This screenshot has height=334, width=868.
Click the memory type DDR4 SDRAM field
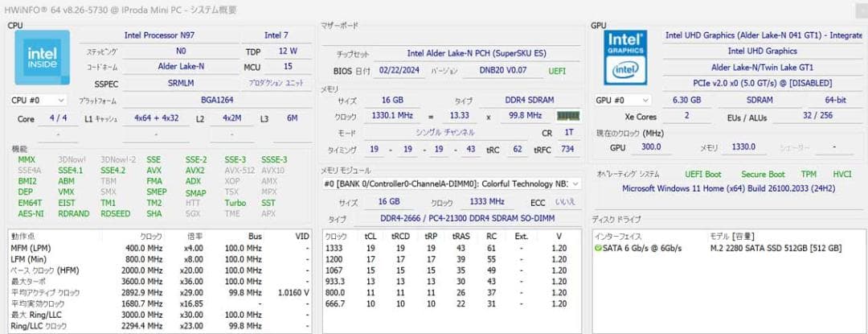pos(529,101)
